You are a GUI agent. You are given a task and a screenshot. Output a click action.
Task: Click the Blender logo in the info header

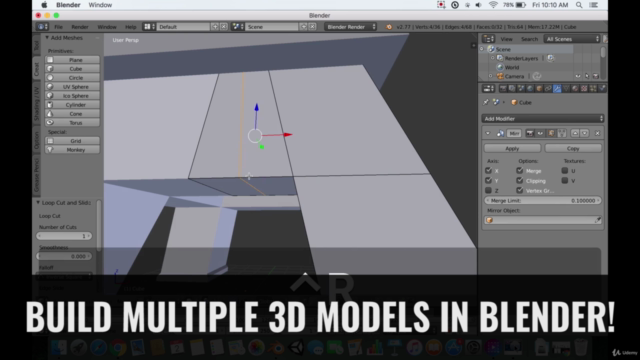389,27
